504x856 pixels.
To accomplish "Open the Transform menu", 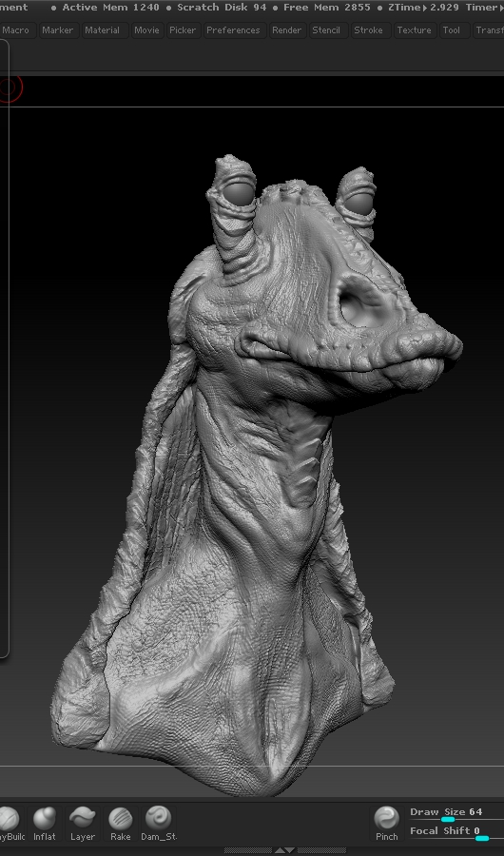I will pyautogui.click(x=489, y=30).
